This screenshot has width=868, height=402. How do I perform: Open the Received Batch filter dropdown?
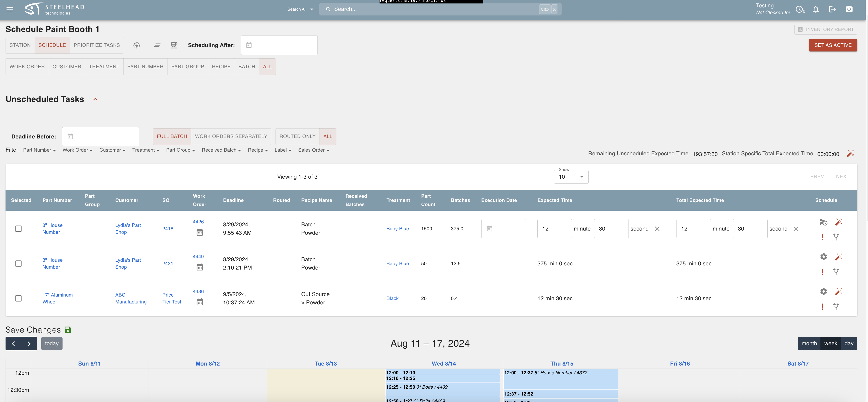[221, 150]
